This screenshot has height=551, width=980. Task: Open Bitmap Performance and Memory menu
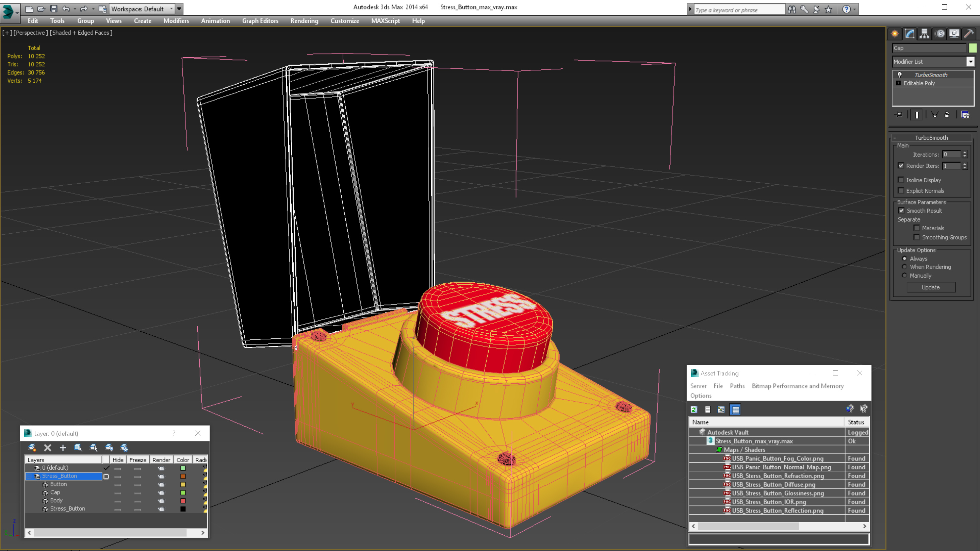tap(798, 386)
